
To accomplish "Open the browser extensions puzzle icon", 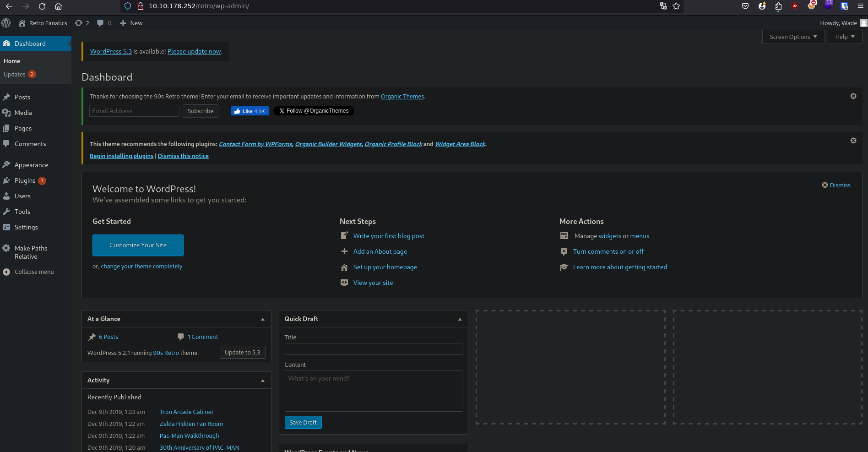I will [778, 6].
